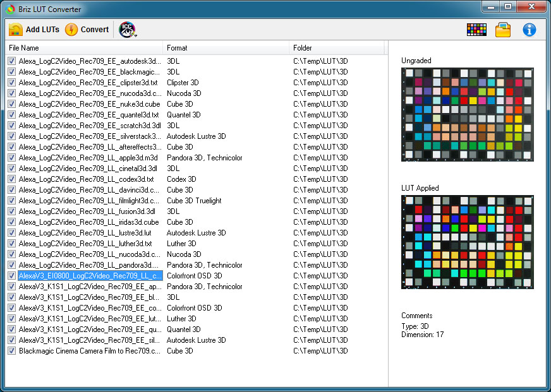Click the Cube 3D Truelight format cell
The height and width of the screenshot is (392, 551).
click(x=194, y=200)
